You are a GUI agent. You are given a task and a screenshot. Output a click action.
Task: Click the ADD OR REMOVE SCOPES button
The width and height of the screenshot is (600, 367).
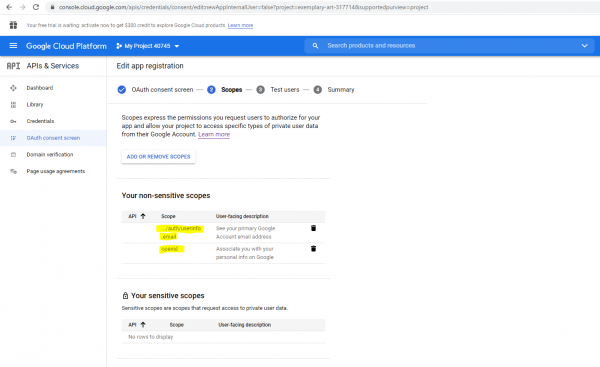coord(158,157)
